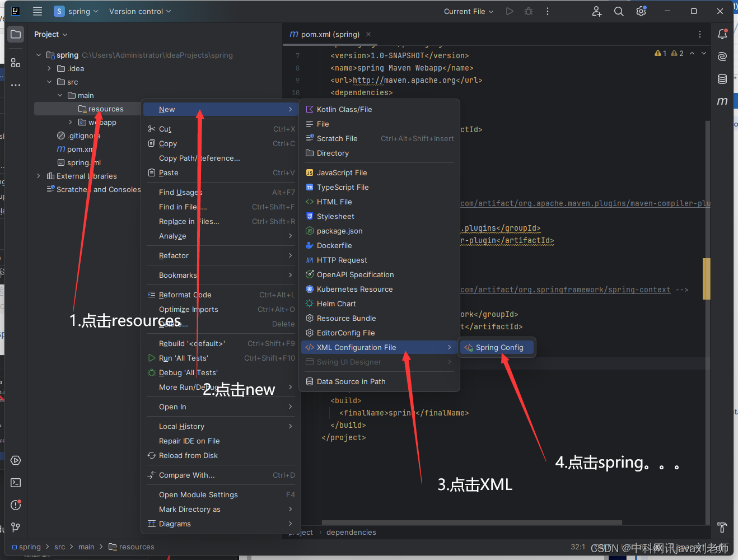
Task: Open the Services tool window
Action: point(15,460)
